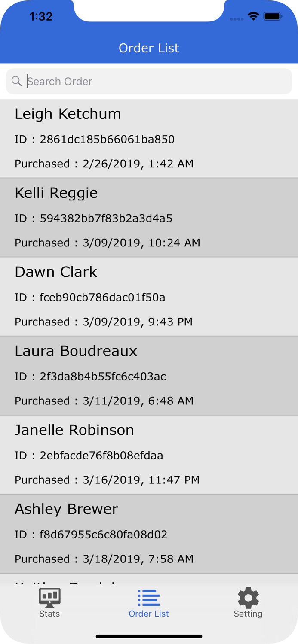The image size is (298, 644).
Task: Select the Leigh Ketchum order entry
Action: (149, 138)
